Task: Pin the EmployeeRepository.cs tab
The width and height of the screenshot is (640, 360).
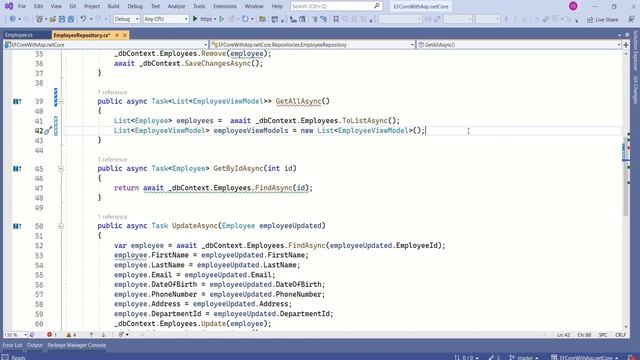Action: coord(117,36)
